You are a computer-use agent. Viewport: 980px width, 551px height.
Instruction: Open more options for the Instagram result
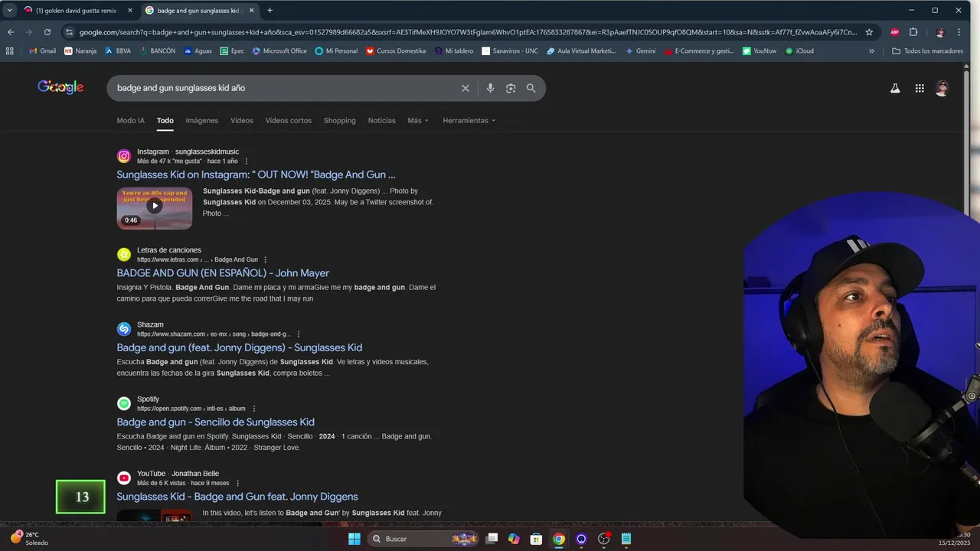click(247, 161)
